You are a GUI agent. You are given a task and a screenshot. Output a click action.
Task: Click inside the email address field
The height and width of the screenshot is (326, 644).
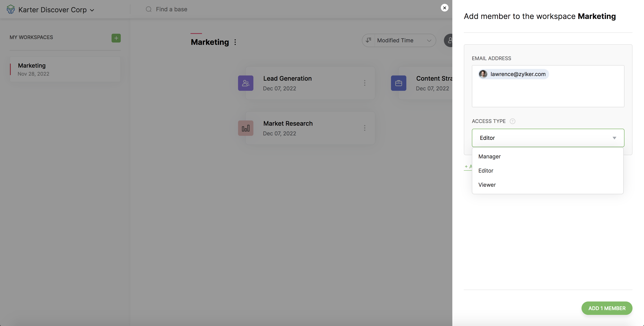(548, 93)
